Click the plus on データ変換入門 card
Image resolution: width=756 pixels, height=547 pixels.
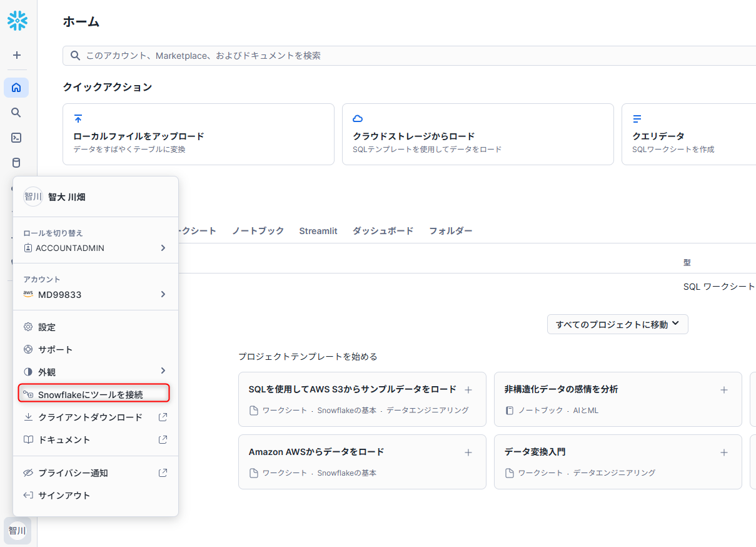pos(724,452)
